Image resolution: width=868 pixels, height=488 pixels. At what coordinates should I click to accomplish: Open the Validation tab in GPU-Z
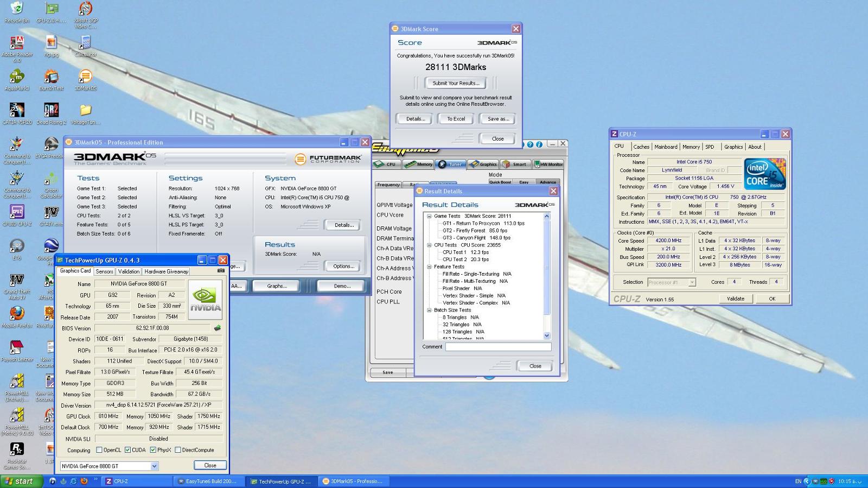click(x=129, y=271)
